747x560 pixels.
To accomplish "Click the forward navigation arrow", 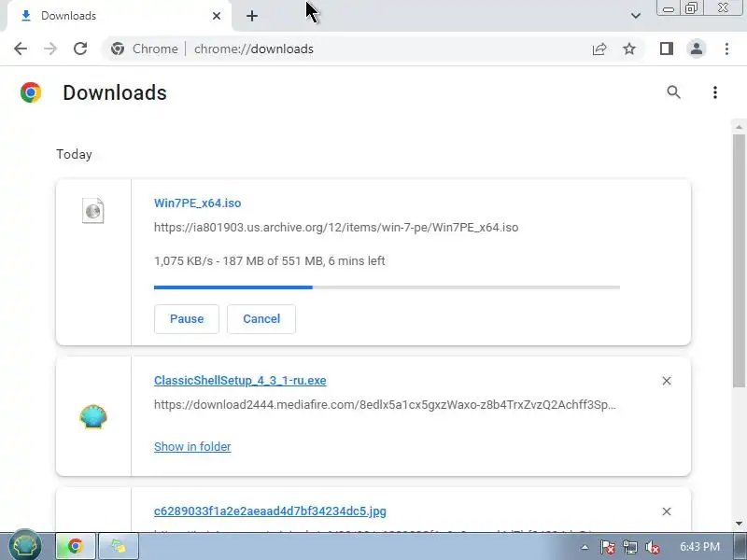I will click(50, 49).
